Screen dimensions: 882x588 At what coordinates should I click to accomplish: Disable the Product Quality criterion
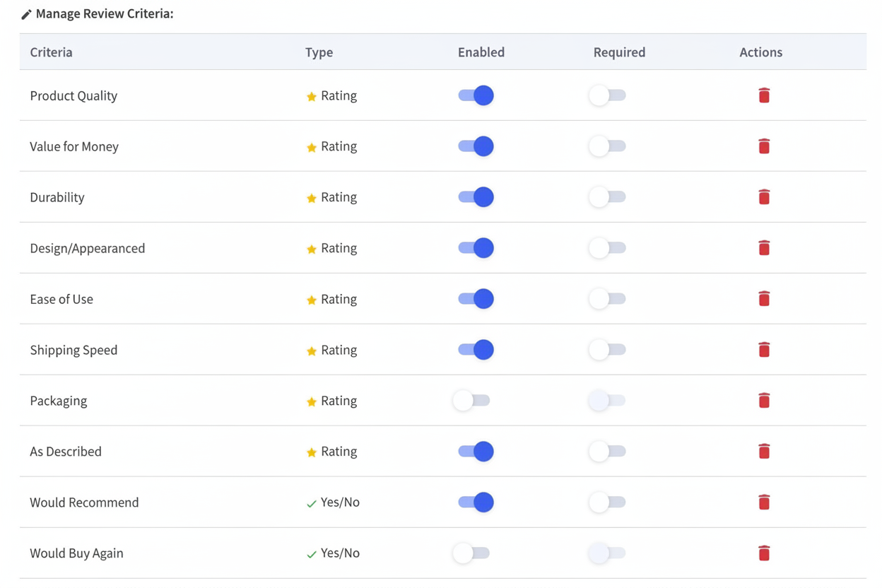pyautogui.click(x=475, y=95)
